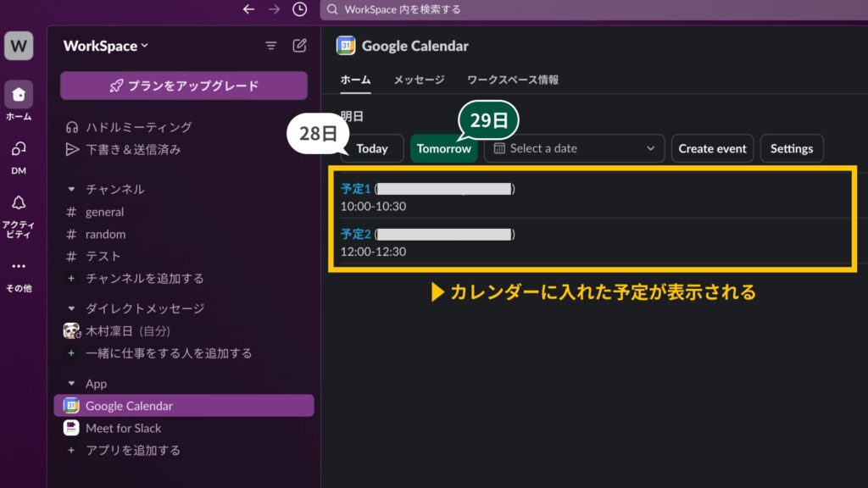Screen dimensions: 868x488
Task: Click the プランをアップグレード button
Action: pos(183,86)
